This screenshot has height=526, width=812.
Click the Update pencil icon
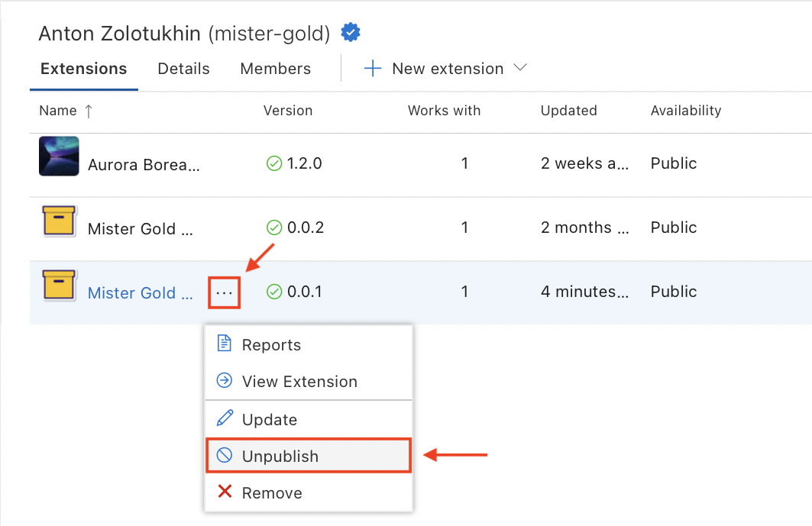pyautogui.click(x=225, y=418)
